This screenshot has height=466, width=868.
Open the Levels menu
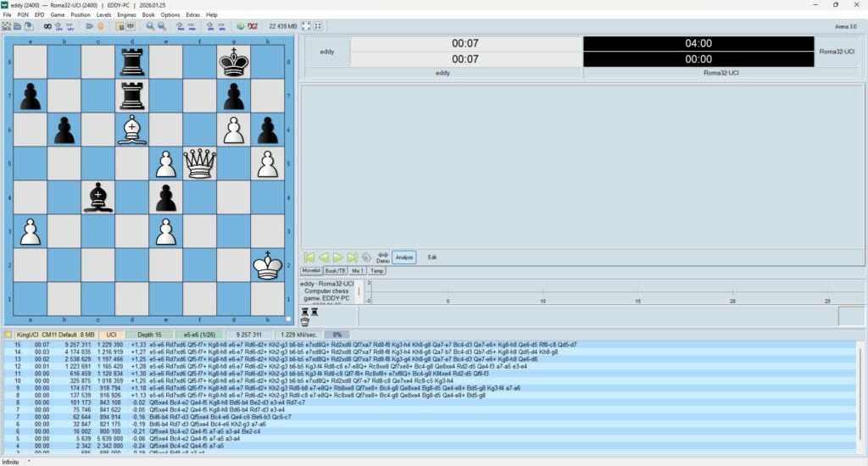click(x=103, y=14)
